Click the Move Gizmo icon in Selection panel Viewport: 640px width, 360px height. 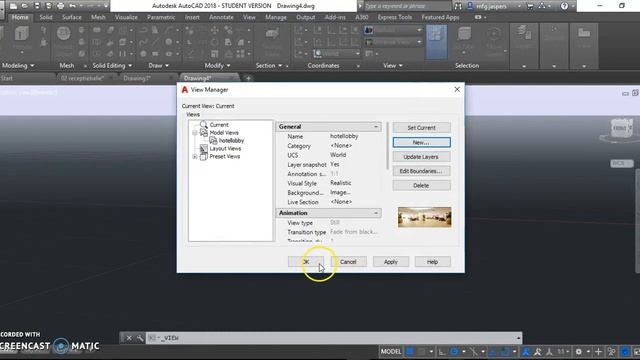pos(493,35)
